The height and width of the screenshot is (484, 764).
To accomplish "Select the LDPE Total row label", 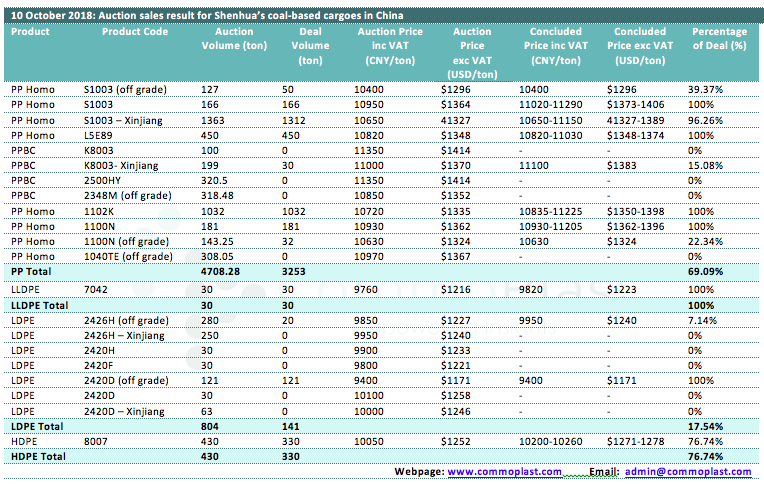I will tap(36, 425).
